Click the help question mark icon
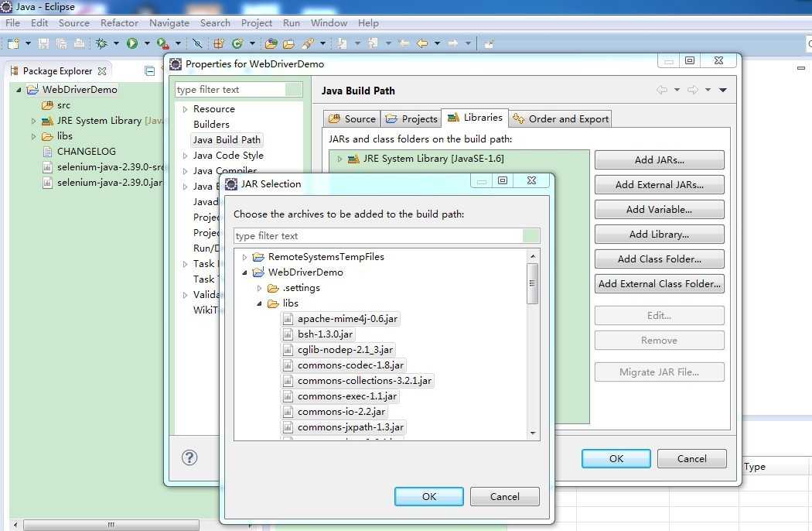 coord(189,457)
